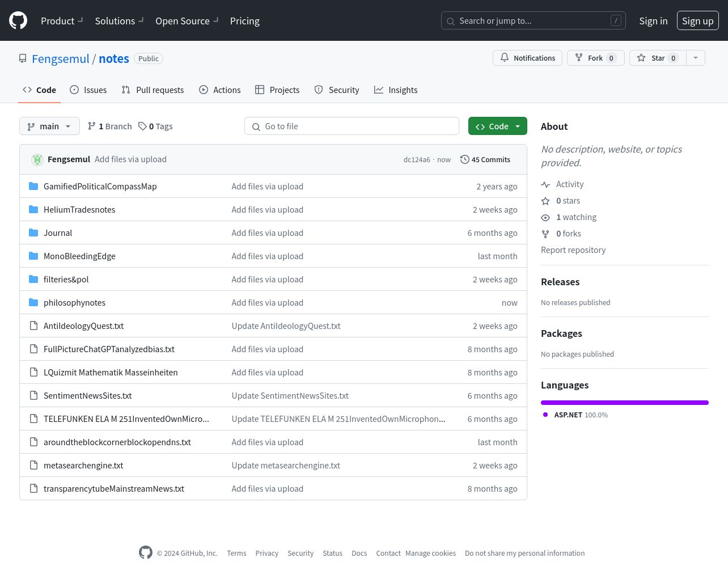Open the Product menu
Viewport: 728px width, 583px height.
pyautogui.click(x=62, y=21)
